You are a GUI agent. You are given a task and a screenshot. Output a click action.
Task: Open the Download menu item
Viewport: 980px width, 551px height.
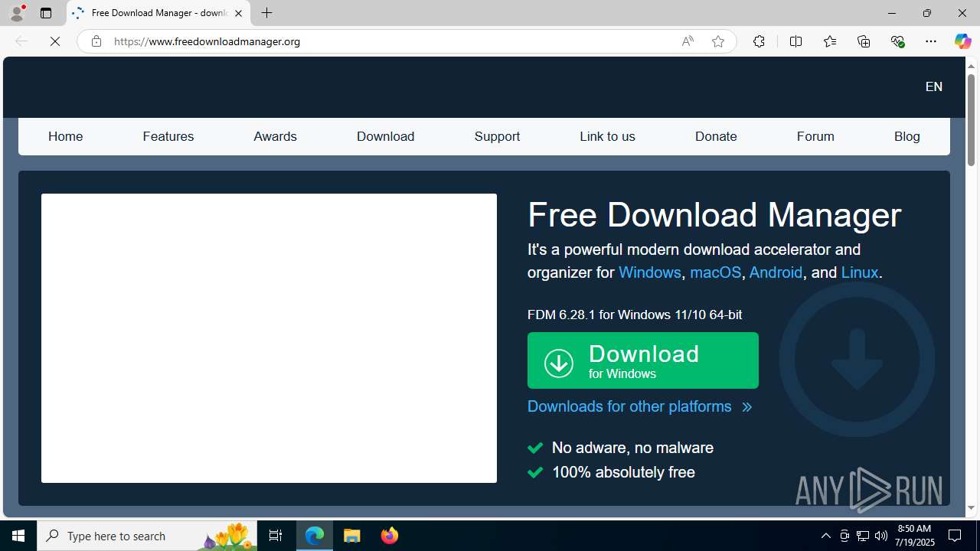pyautogui.click(x=385, y=136)
